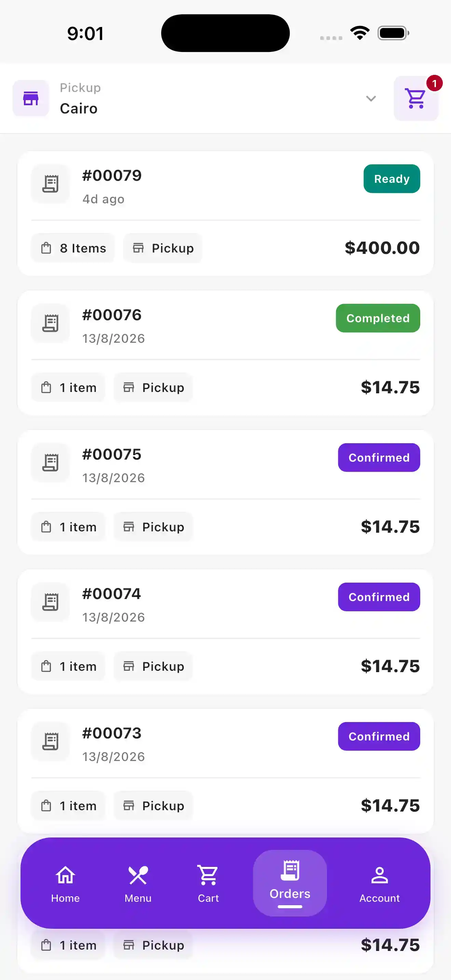This screenshot has height=980, width=451.
Task: Click the receipt icon of order #00073
Action: (x=50, y=741)
